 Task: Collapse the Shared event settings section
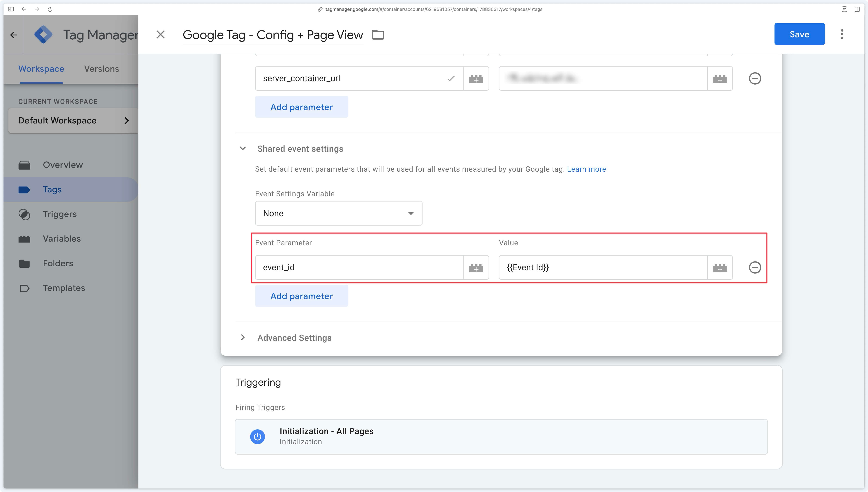point(243,148)
